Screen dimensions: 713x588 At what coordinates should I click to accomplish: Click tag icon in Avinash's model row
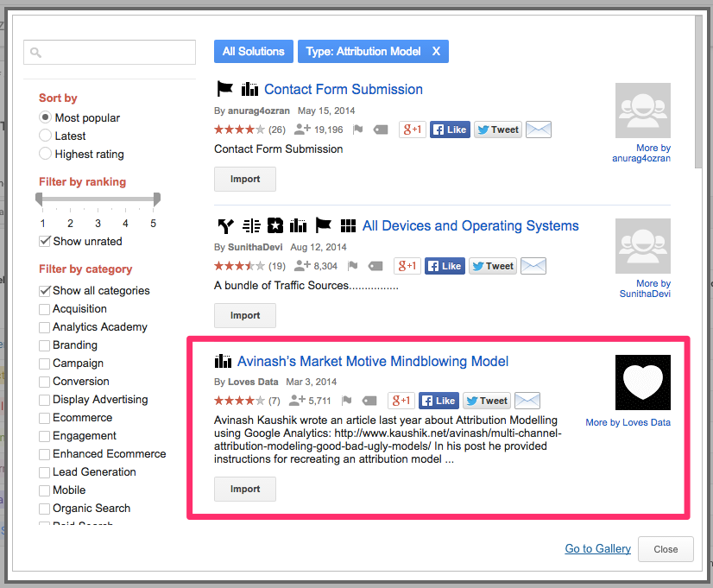coord(369,401)
